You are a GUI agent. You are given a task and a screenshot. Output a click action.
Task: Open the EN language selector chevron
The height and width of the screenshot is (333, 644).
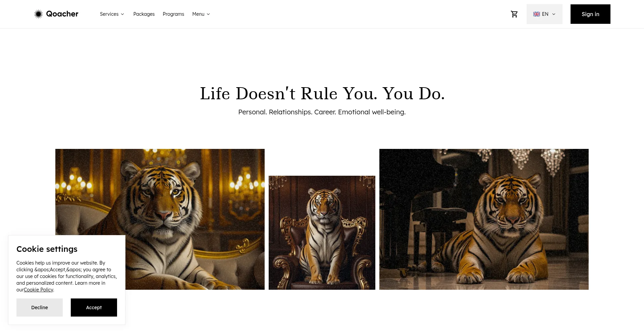554,14
